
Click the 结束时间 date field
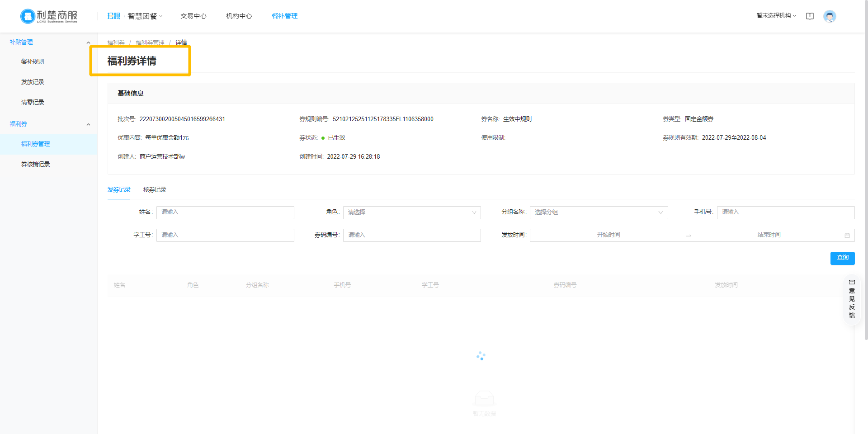coord(769,236)
